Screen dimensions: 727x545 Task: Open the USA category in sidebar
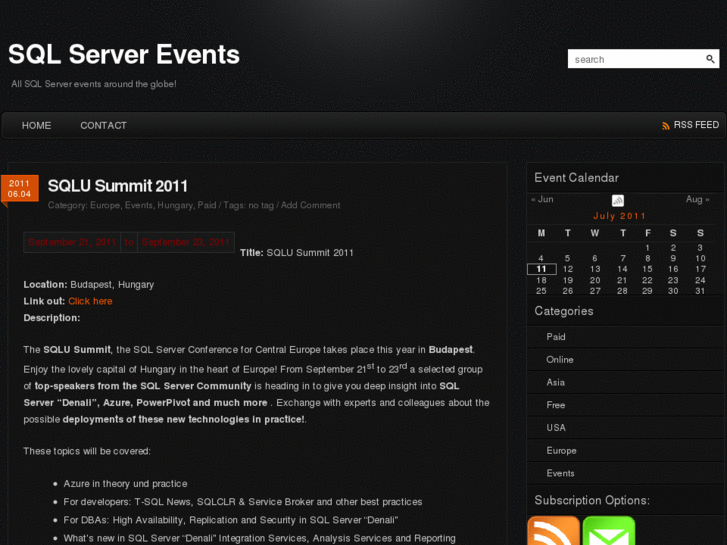tap(556, 428)
